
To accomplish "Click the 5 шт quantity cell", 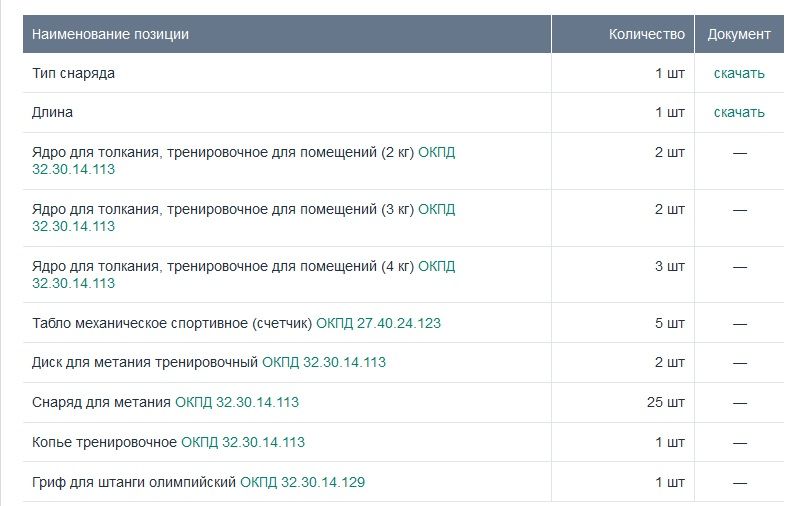I will point(670,324).
